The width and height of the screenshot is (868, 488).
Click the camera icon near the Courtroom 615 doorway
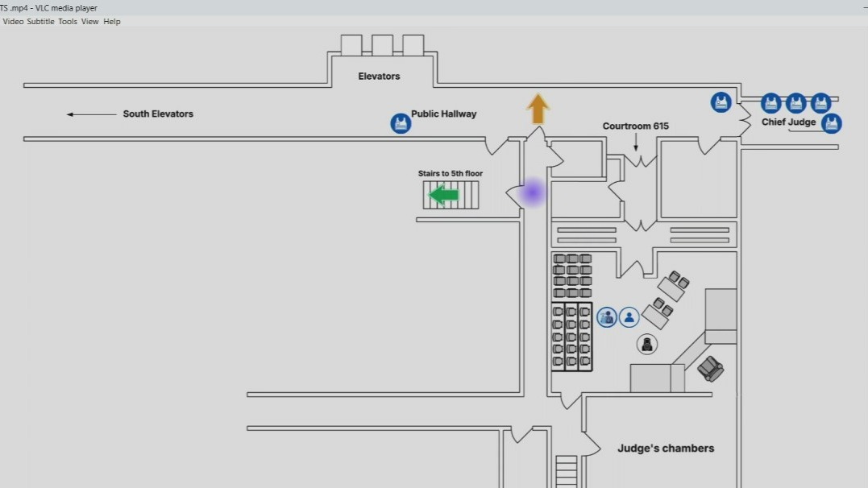pyautogui.click(x=721, y=102)
